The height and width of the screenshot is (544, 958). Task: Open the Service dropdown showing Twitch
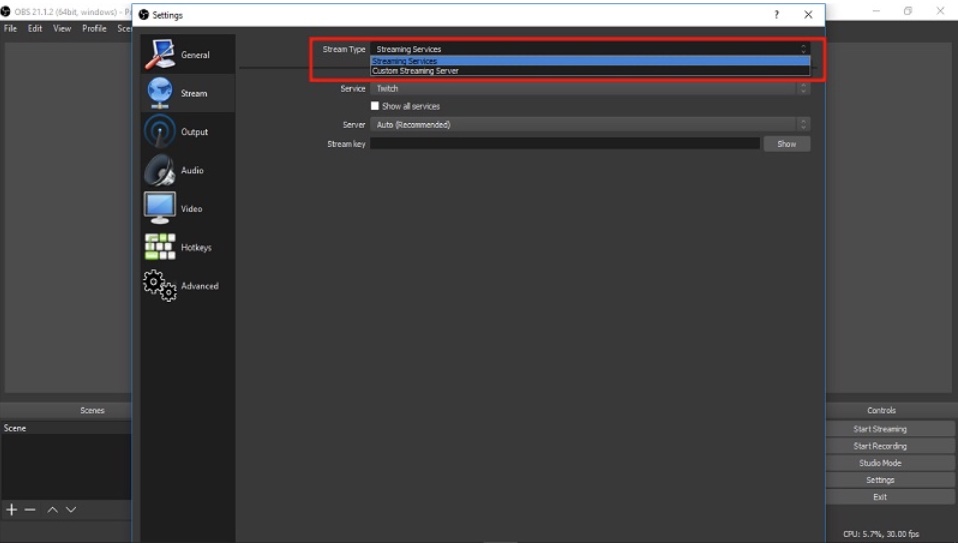point(590,88)
